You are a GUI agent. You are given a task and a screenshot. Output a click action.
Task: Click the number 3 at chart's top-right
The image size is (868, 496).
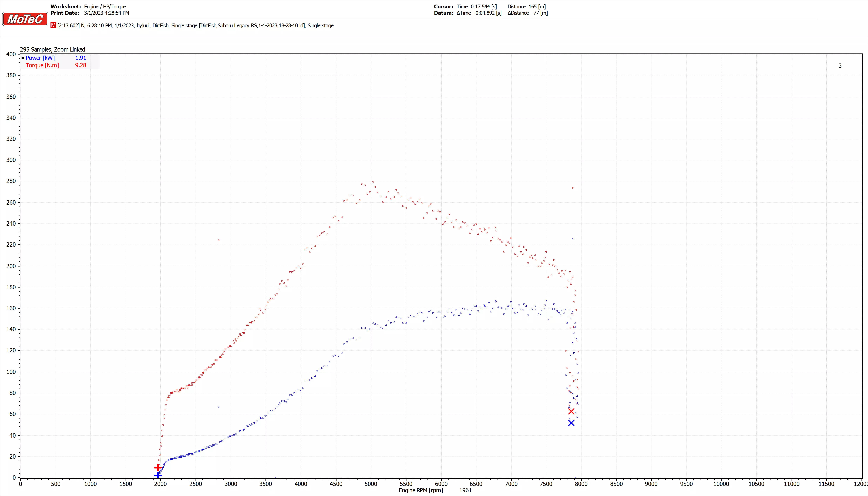click(x=840, y=66)
